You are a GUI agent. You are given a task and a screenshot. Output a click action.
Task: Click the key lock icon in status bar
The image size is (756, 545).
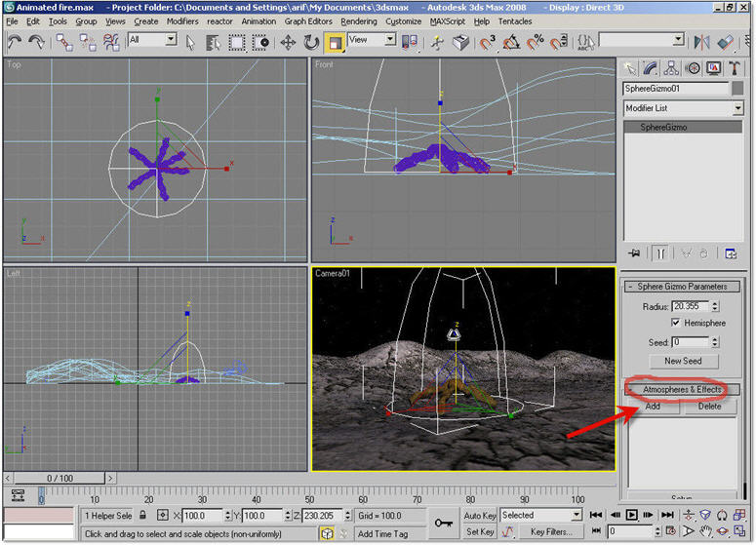443,522
